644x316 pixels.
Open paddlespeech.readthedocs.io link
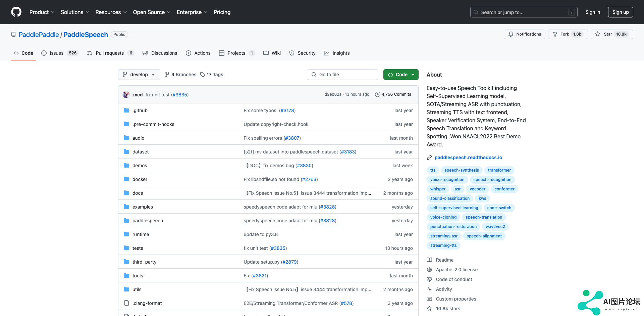click(x=468, y=157)
